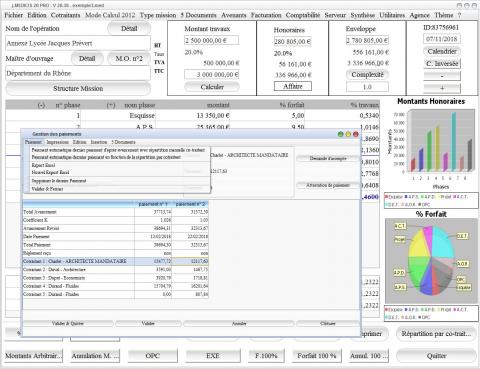Select the paiement n° 2 column header

tap(190, 204)
